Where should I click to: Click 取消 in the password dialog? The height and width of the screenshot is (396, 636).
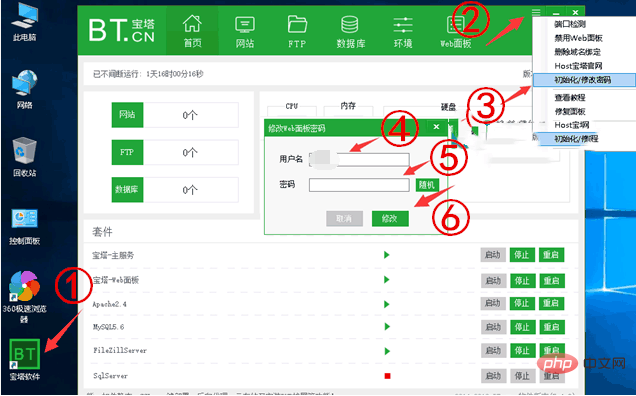tap(344, 219)
